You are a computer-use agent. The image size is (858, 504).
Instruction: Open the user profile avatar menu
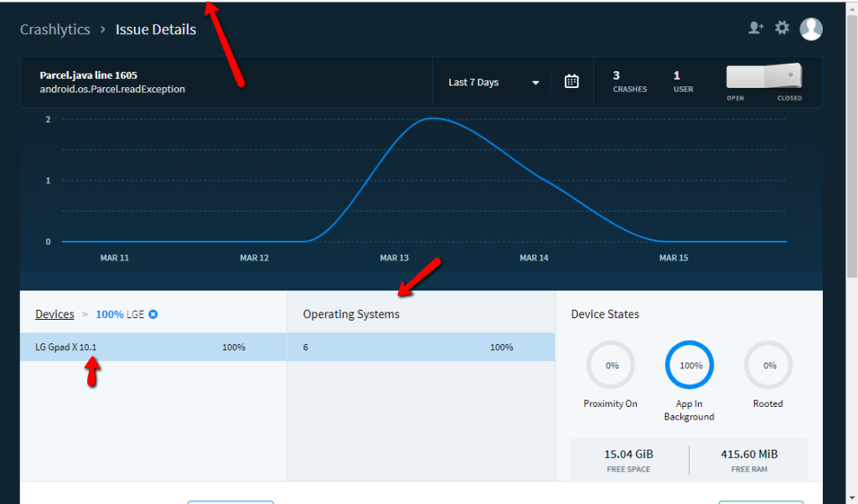point(811,29)
